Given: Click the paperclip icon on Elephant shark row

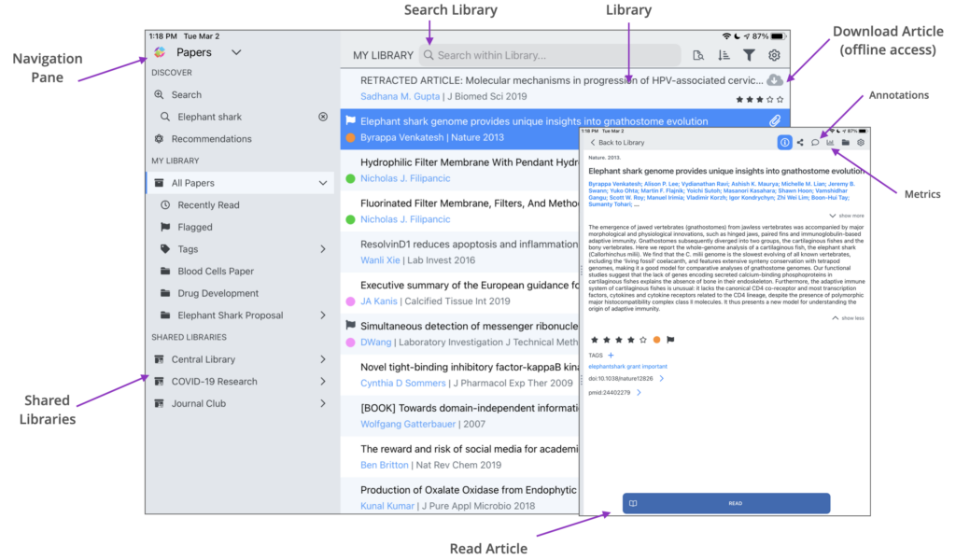Looking at the screenshot, I should click(775, 121).
